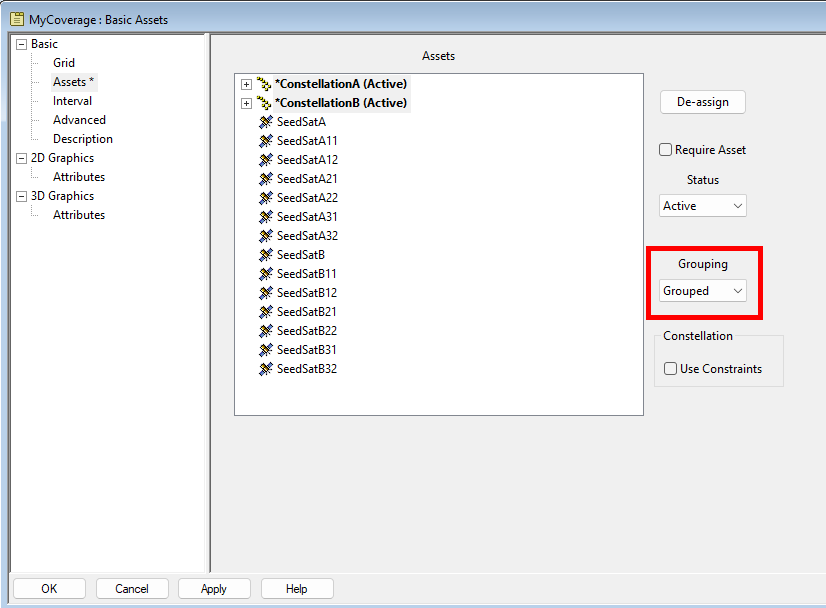Viewport: 826px width, 608px height.
Task: Pick the SeedSatB satellite icon
Action: point(266,255)
